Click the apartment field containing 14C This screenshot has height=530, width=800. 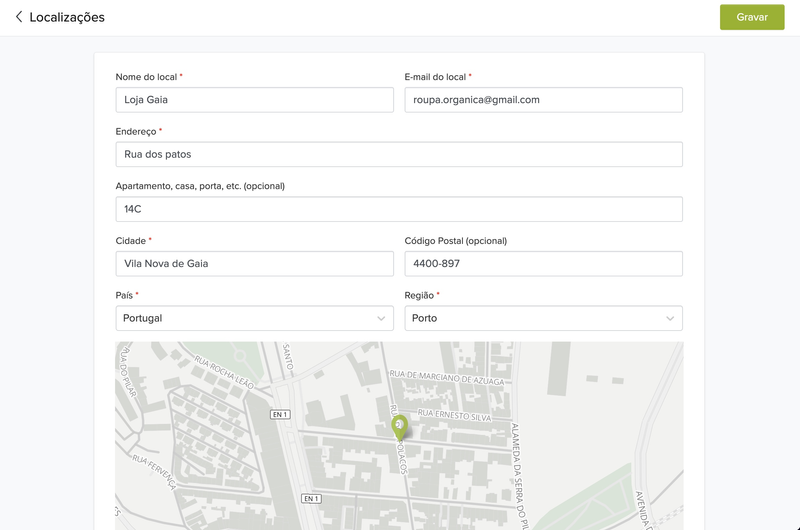399,209
